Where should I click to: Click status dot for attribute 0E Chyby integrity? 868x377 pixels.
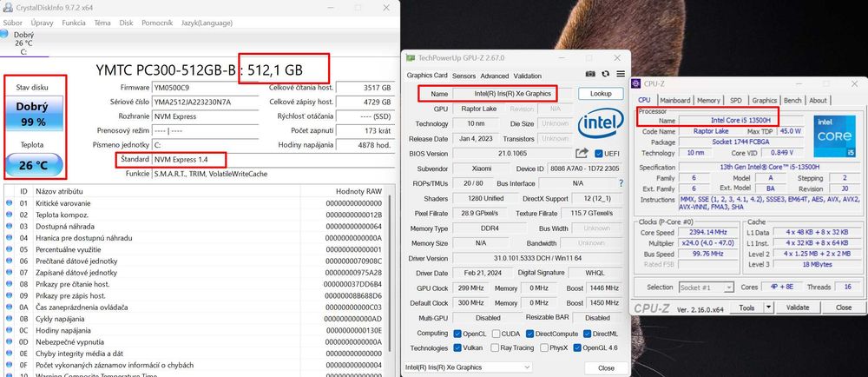9,354
